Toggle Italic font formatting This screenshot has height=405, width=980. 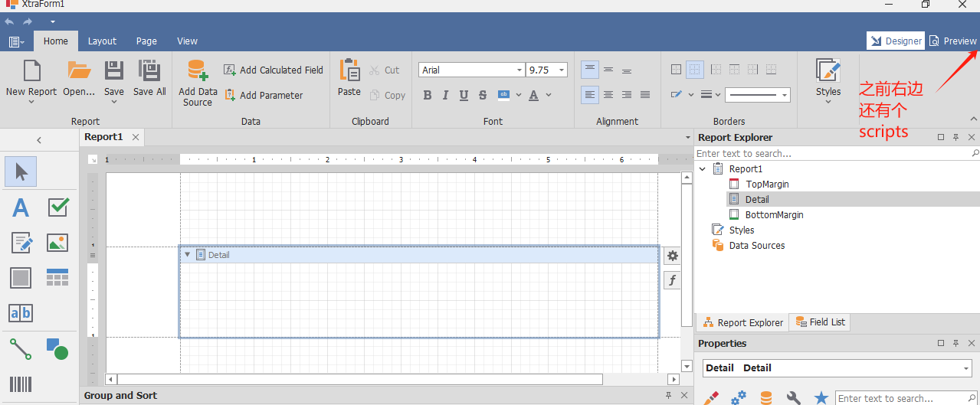445,95
